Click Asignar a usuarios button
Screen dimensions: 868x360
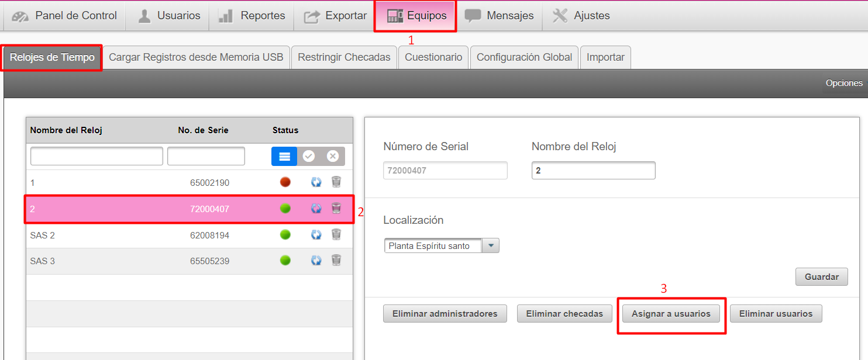tap(671, 314)
